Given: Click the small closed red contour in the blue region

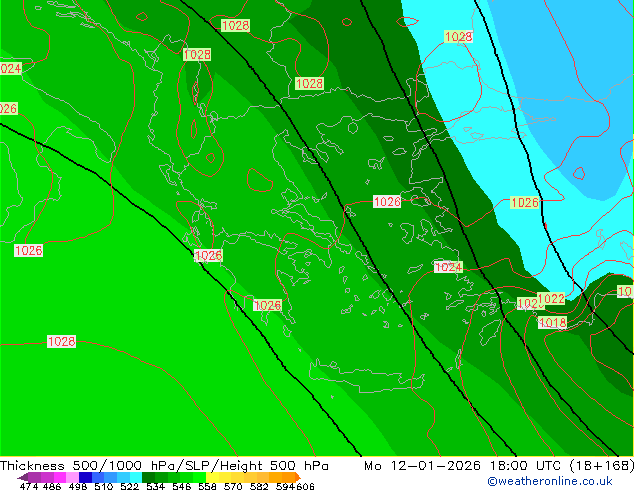Looking at the screenshot, I should [x=579, y=173].
